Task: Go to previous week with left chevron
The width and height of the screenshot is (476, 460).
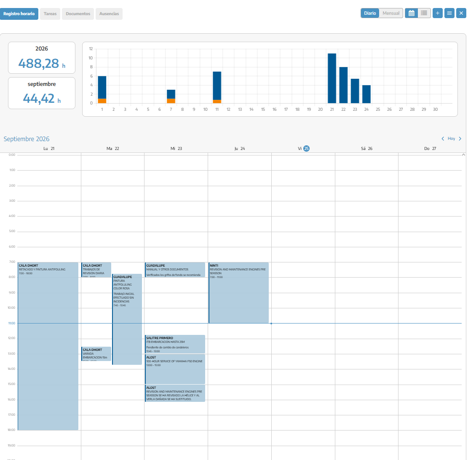Action: click(443, 139)
